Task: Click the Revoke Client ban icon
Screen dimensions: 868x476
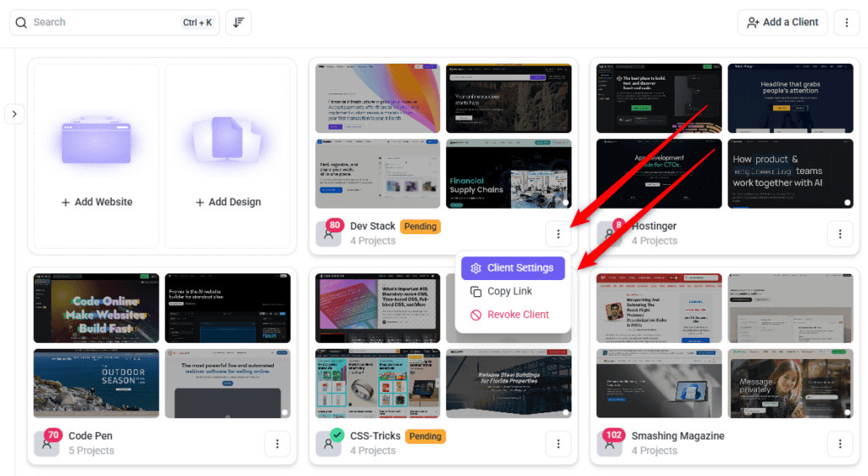Action: pyautogui.click(x=476, y=315)
